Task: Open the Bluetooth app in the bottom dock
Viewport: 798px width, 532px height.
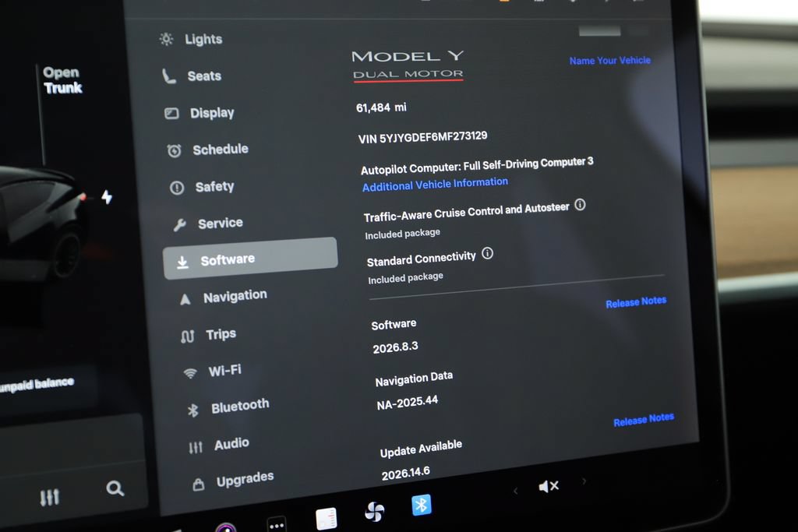Action: 422,505
